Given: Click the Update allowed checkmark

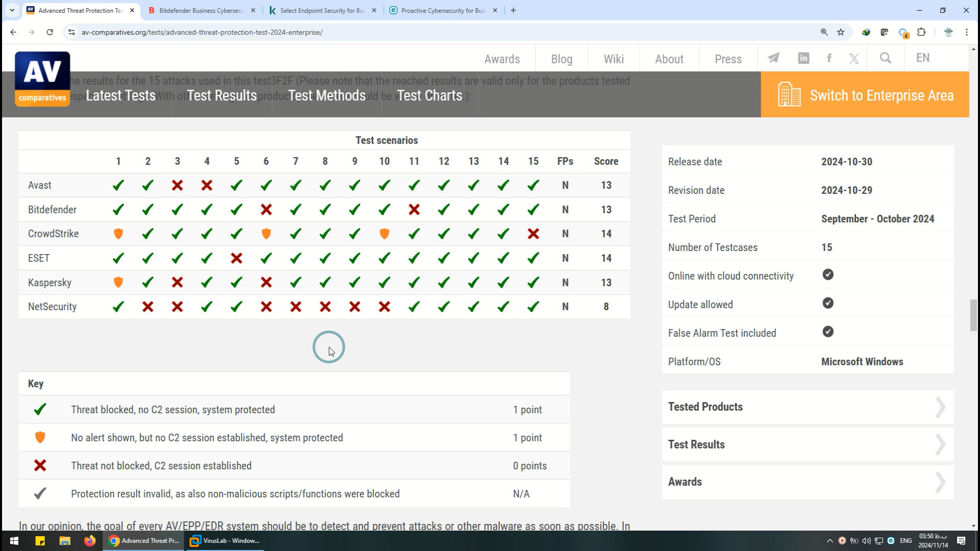Looking at the screenshot, I should point(828,304).
